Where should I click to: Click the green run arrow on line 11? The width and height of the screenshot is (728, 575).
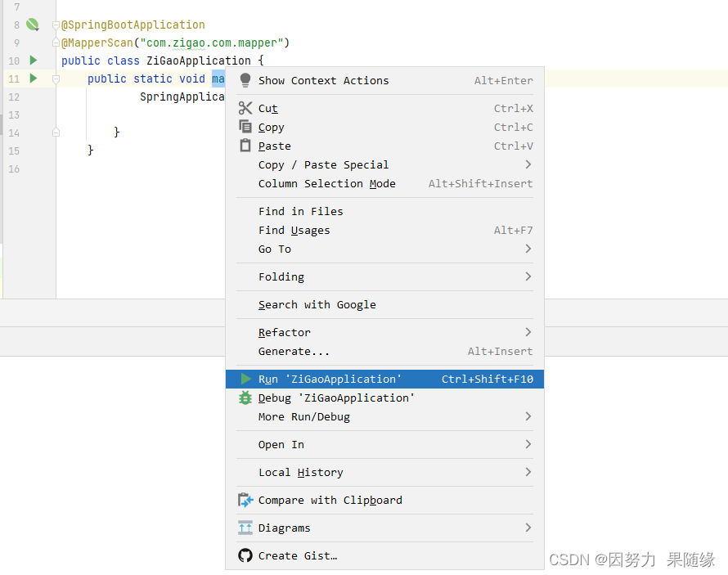(34, 78)
